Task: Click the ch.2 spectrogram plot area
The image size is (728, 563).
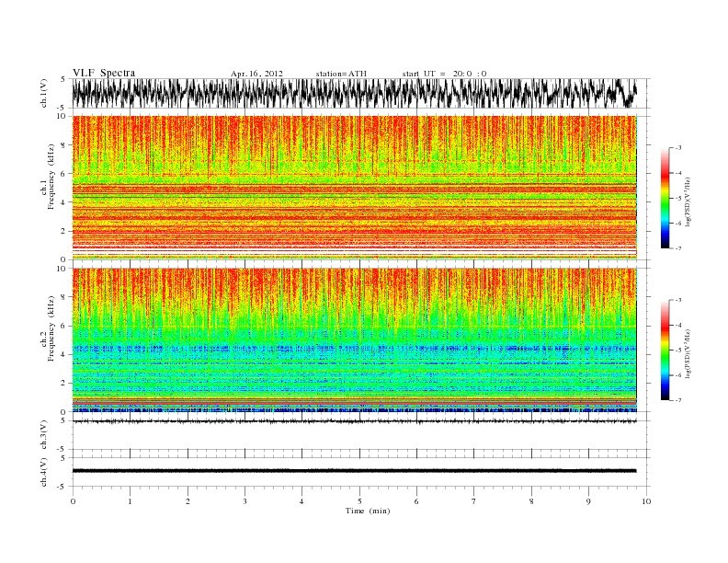Action: [354, 340]
